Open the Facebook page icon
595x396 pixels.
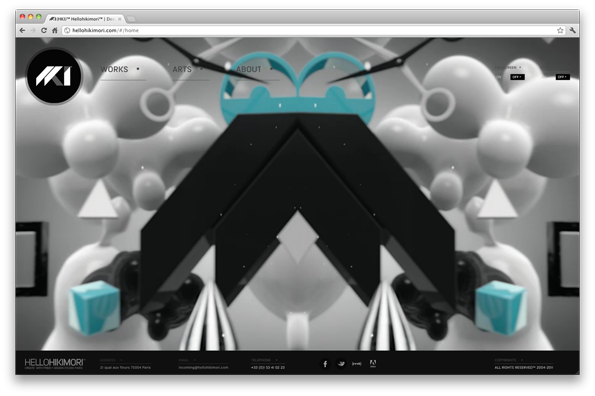click(x=325, y=364)
